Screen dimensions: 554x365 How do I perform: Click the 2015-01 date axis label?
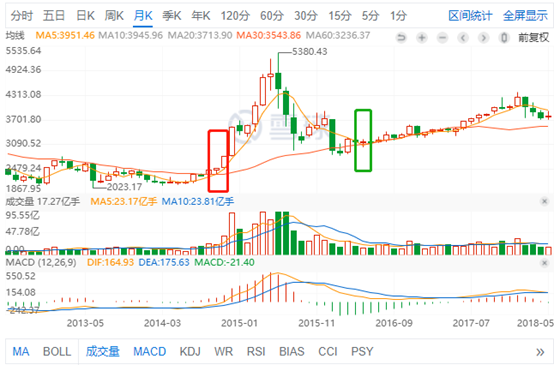pos(239,323)
